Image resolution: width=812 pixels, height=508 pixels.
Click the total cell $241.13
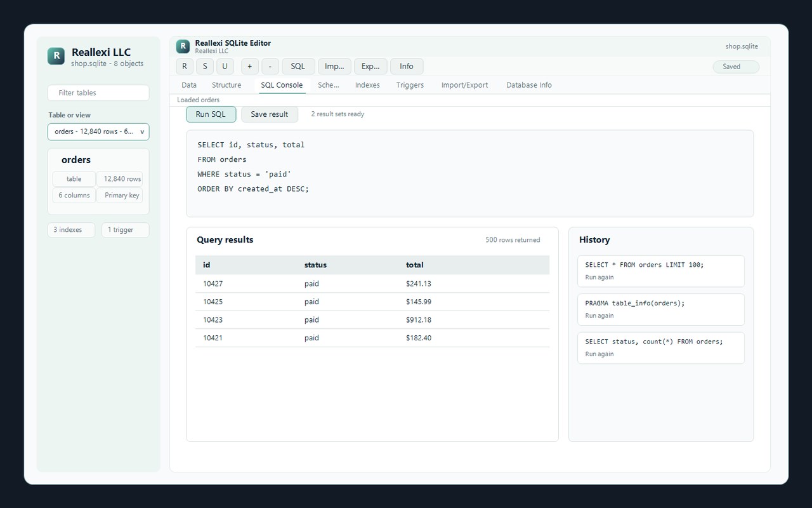tap(419, 284)
